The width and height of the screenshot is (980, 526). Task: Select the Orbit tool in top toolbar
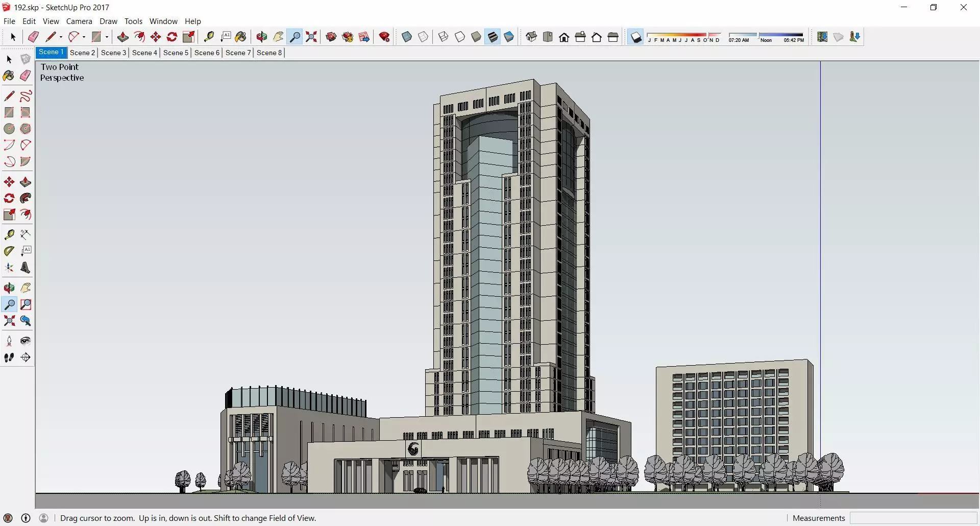262,37
